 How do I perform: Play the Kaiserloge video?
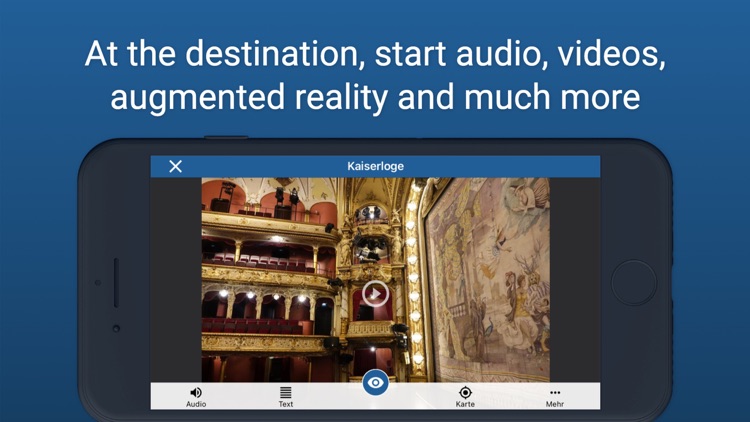(x=375, y=293)
